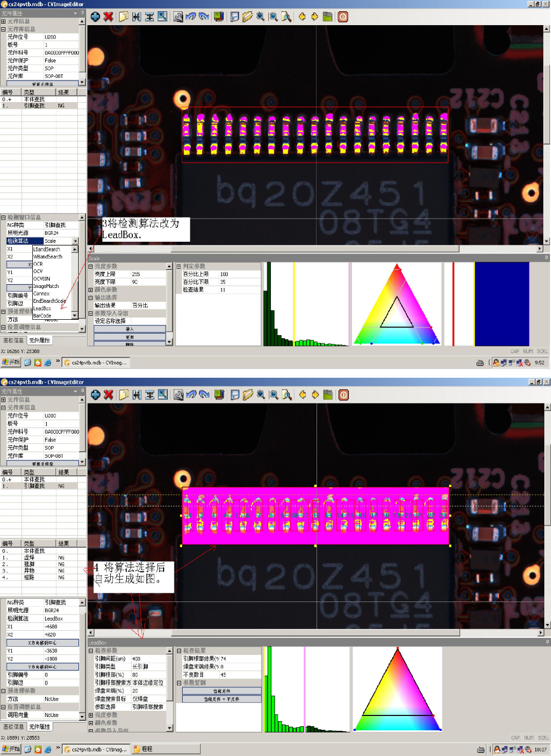
Task: Click the blue plus add icon in bottom window
Action: pos(95,395)
